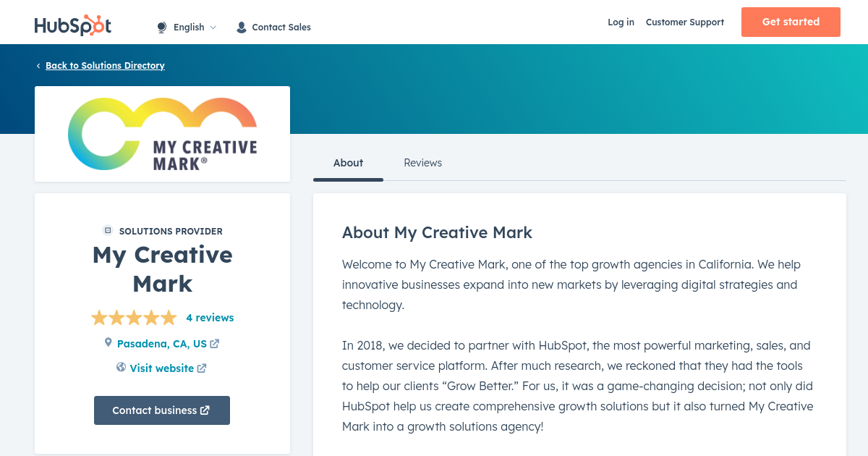This screenshot has height=456, width=868.
Task: Select the About tab
Action: [348, 163]
